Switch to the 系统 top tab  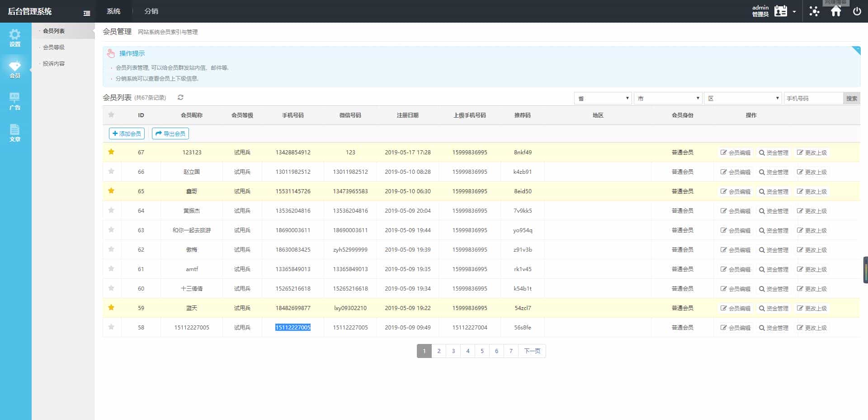113,11
